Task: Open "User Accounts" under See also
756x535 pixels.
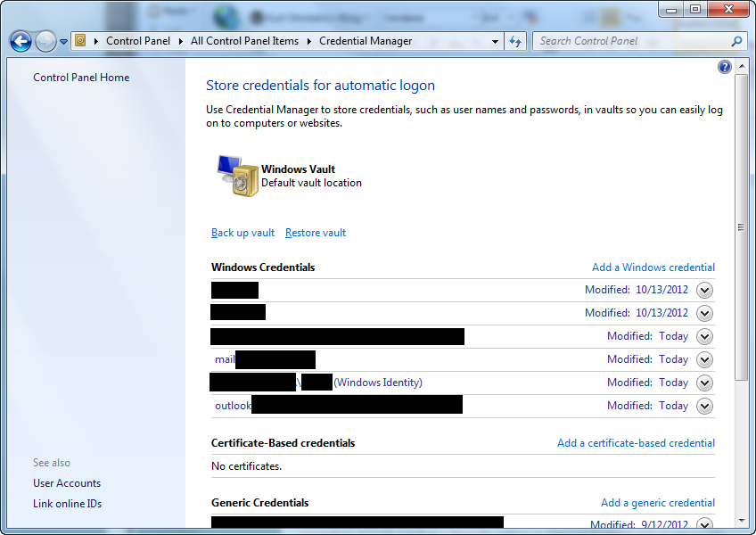Action: pyautogui.click(x=67, y=483)
